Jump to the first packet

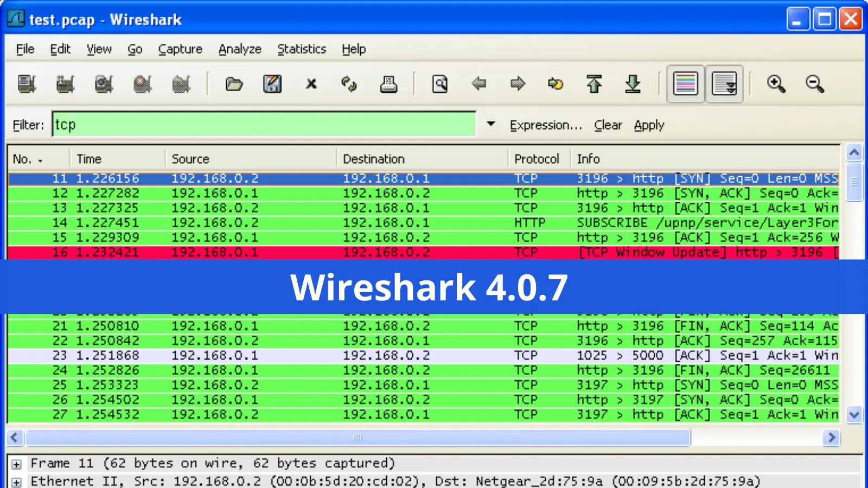pyautogui.click(x=595, y=84)
